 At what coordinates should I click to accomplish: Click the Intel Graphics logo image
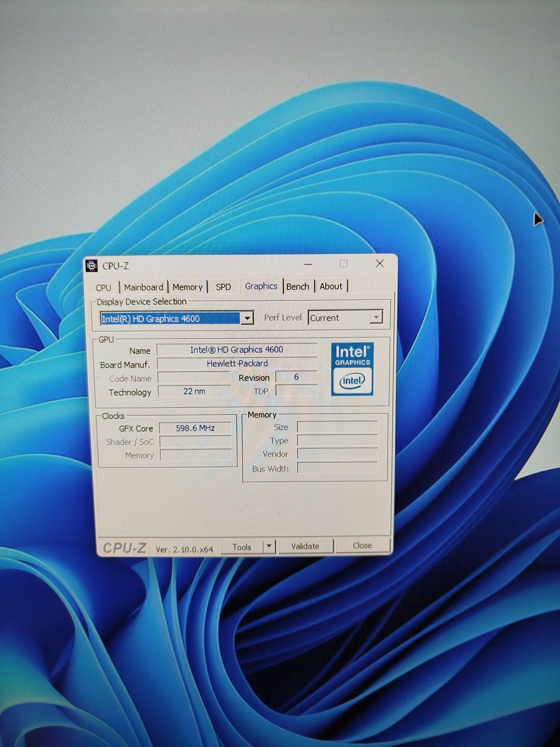click(x=352, y=369)
